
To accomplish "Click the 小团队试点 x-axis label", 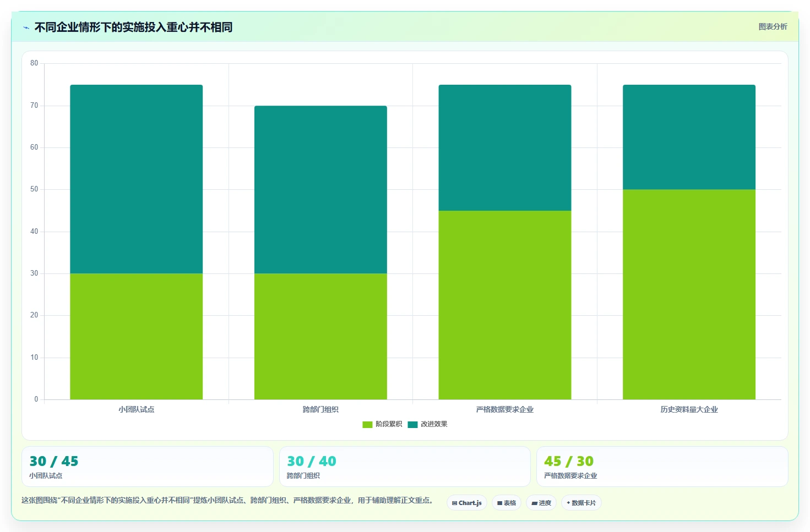I will pyautogui.click(x=136, y=409).
